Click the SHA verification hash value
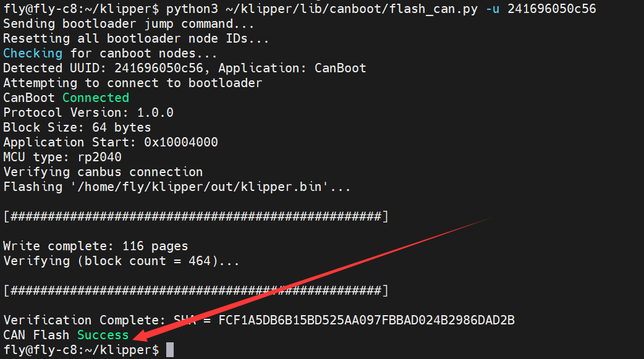Screen dimensions: 644x359 (366, 320)
